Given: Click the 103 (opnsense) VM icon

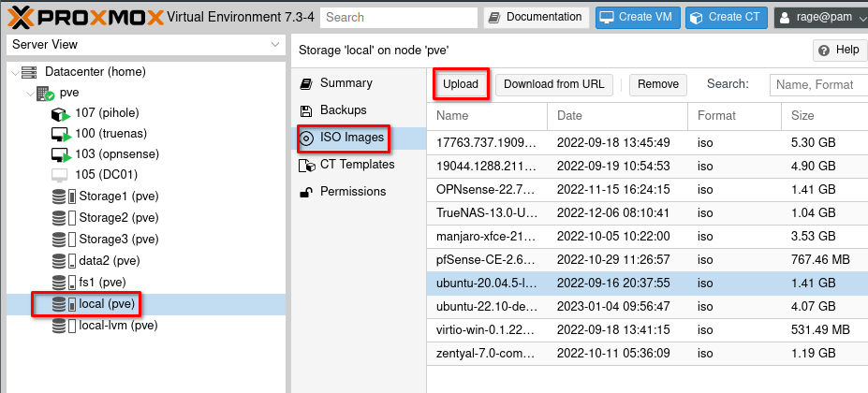Looking at the screenshot, I should coord(60,154).
